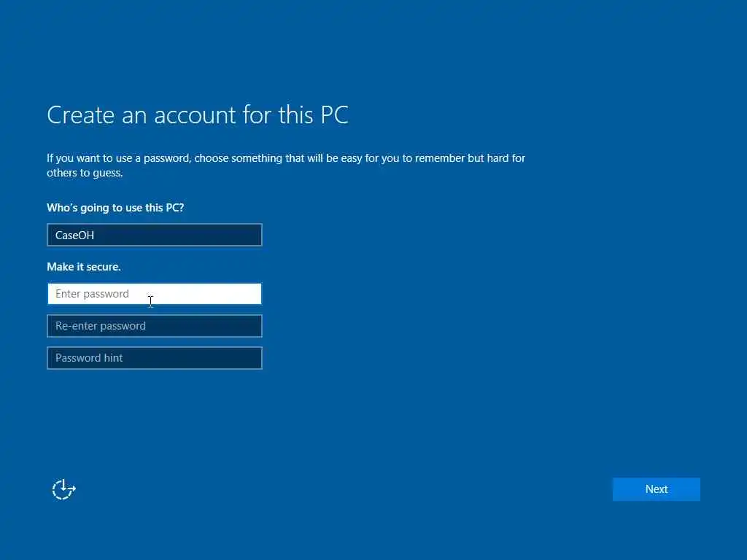This screenshot has height=560, width=747.
Task: Focus the username field containing CaseOH
Action: point(155,235)
